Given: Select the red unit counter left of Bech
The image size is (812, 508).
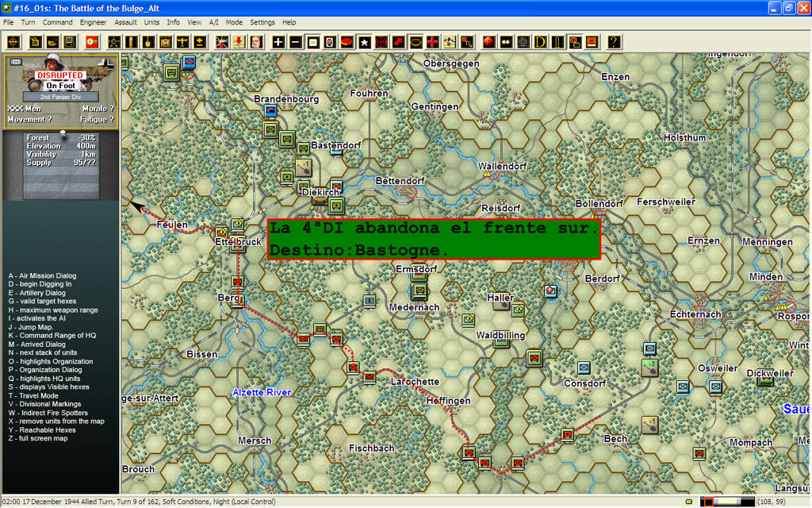Looking at the screenshot, I should [568, 434].
